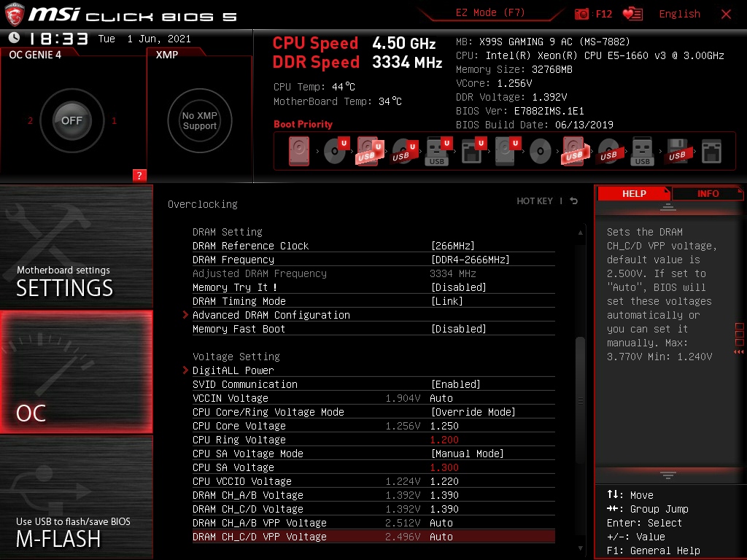Image resolution: width=747 pixels, height=560 pixels.
Task: Select the UEFI CD/DVD boot device icon
Action: [336, 151]
